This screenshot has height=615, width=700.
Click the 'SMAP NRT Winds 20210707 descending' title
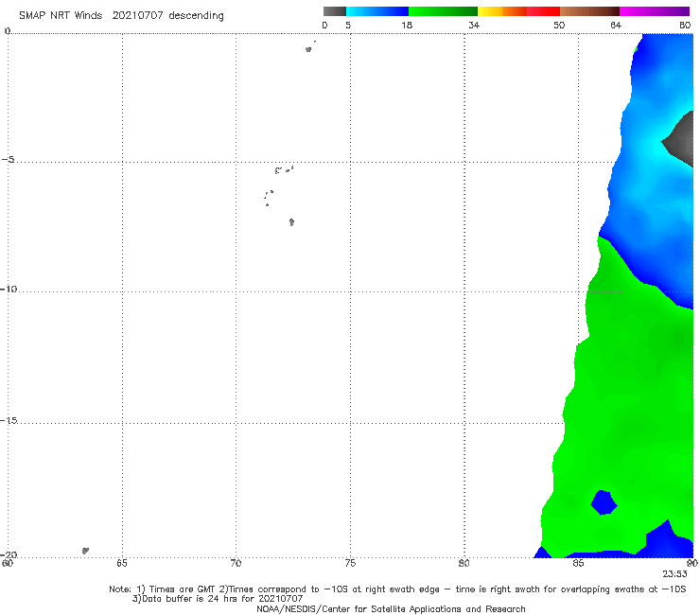(x=121, y=15)
